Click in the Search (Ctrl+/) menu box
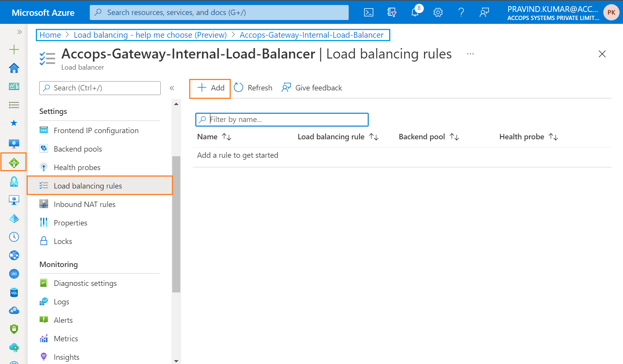The width and height of the screenshot is (623, 364). [x=100, y=88]
